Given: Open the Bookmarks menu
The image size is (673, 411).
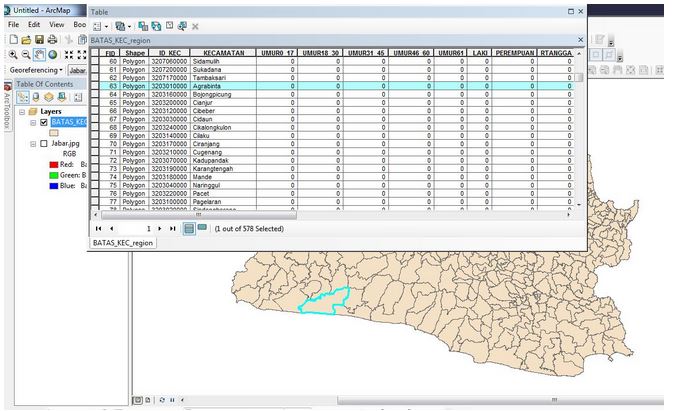Looking at the screenshot, I should [79, 25].
